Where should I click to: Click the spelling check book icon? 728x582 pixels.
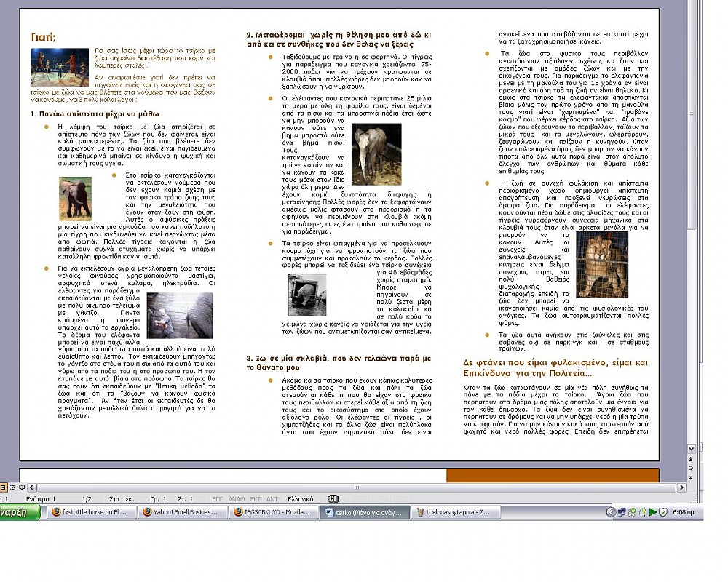point(333,499)
